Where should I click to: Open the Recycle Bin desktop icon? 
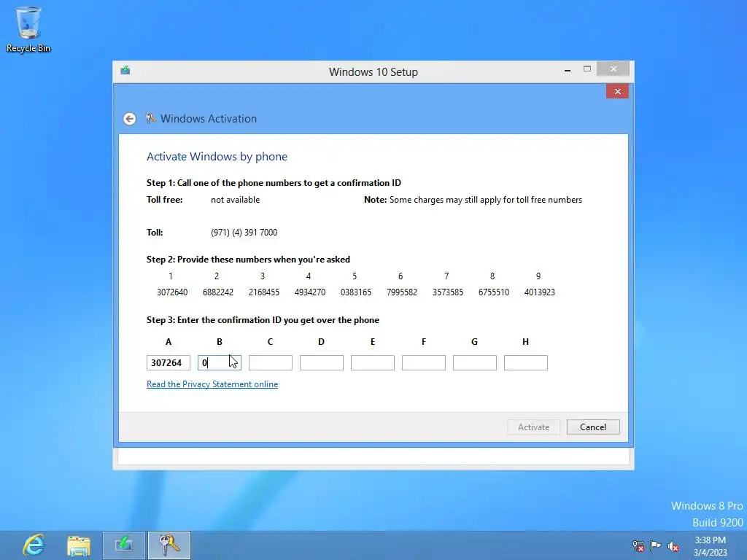pyautogui.click(x=28, y=29)
